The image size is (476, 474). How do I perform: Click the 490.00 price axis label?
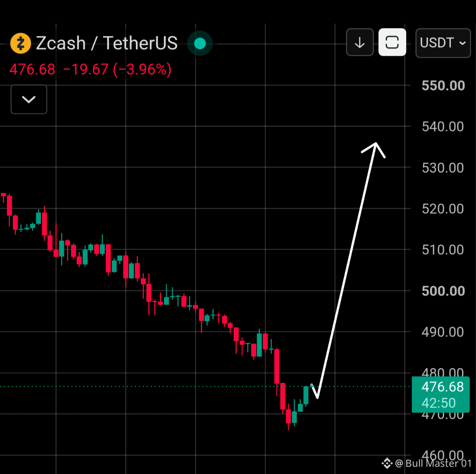[x=443, y=332]
